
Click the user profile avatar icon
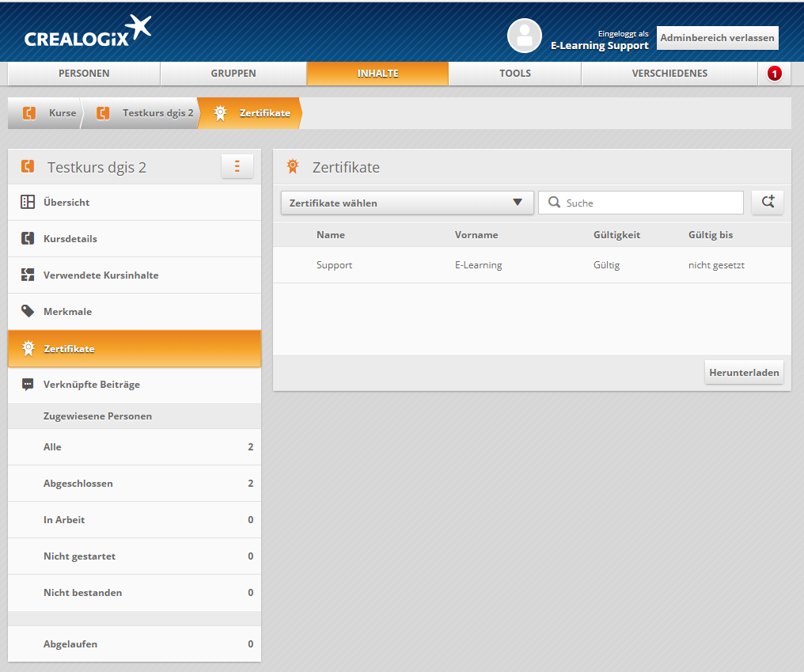coord(524,36)
